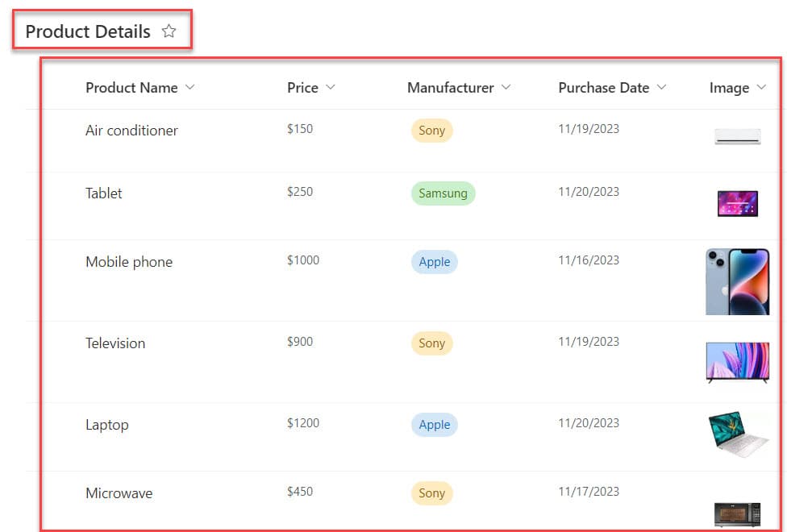Screen dimensions: 787x532
Task: Click the Apple tag in Mobile phone row
Action: point(435,262)
